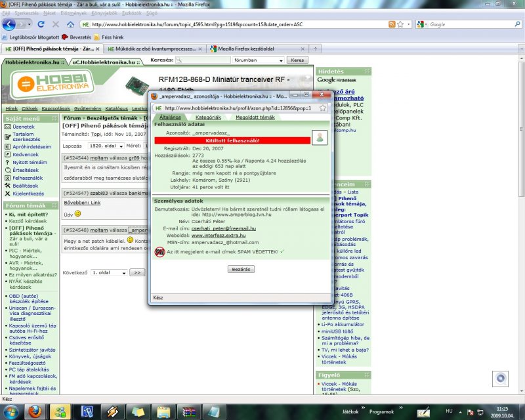525x420 pixels.
Task: Click Tartalom szerkesztés icon
Action: 8,136
